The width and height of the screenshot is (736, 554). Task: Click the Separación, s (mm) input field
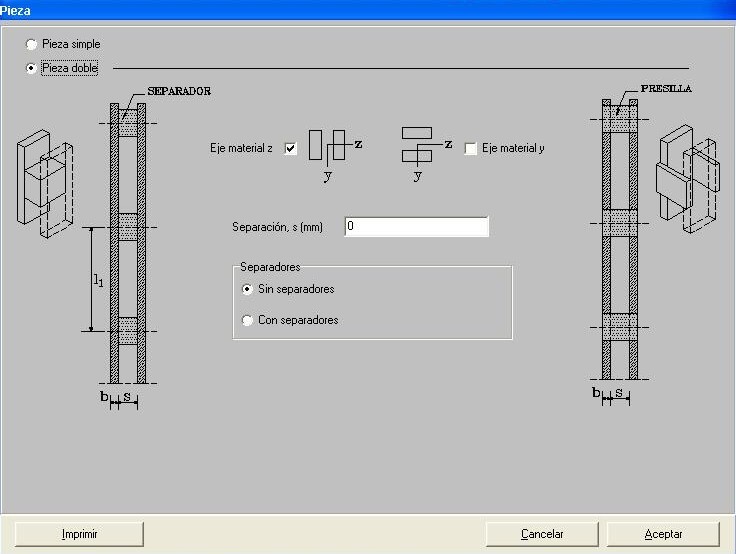pos(416,227)
